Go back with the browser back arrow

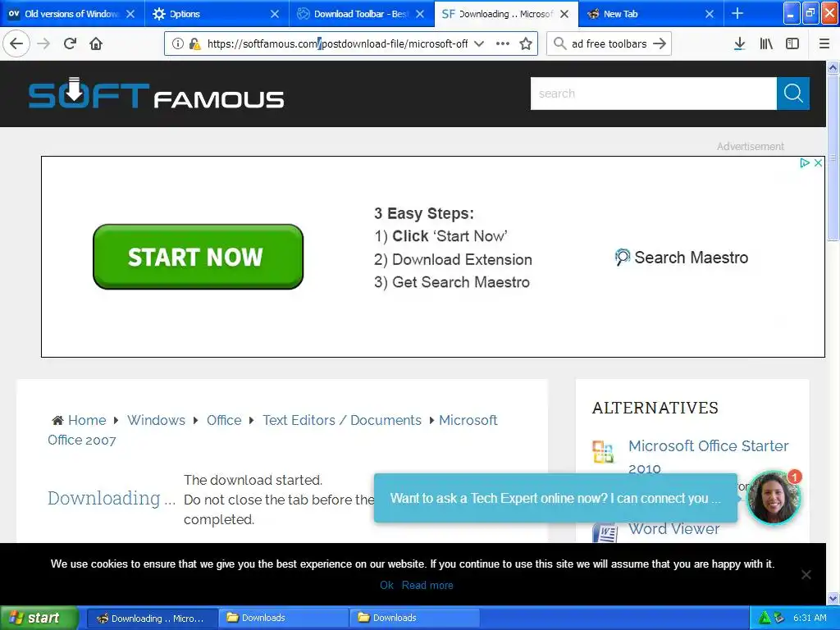point(16,43)
